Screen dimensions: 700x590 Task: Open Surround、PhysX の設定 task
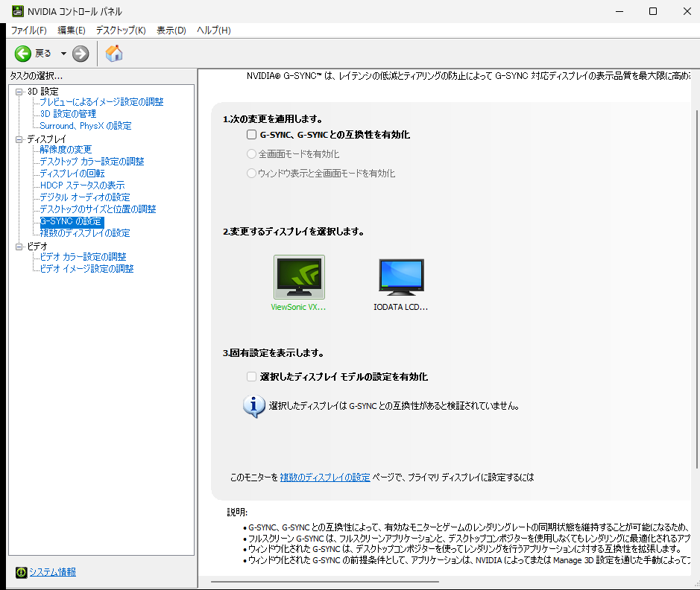85,126
